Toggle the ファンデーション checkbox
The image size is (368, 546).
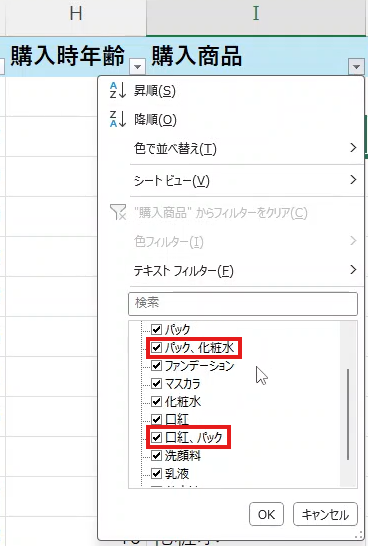157,366
